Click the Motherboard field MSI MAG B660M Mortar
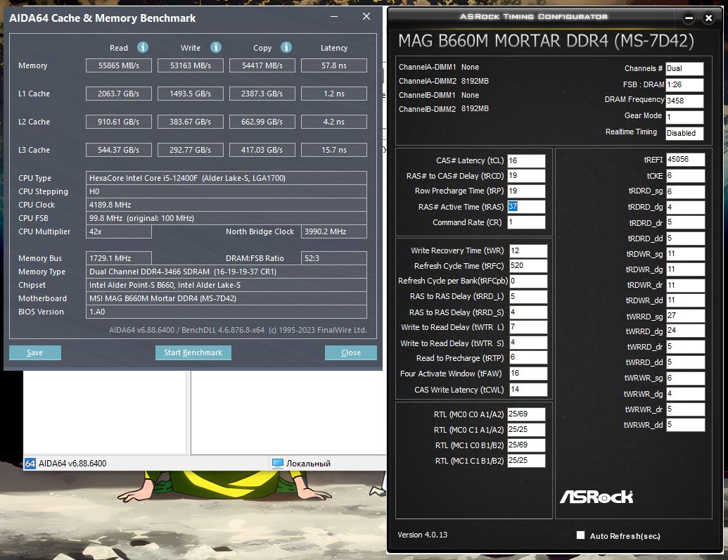728x560 pixels. pos(226,298)
